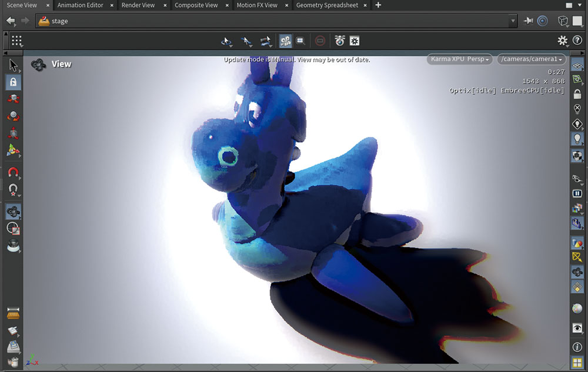Open the Karma XPU Persp renderer dropdown

460,59
